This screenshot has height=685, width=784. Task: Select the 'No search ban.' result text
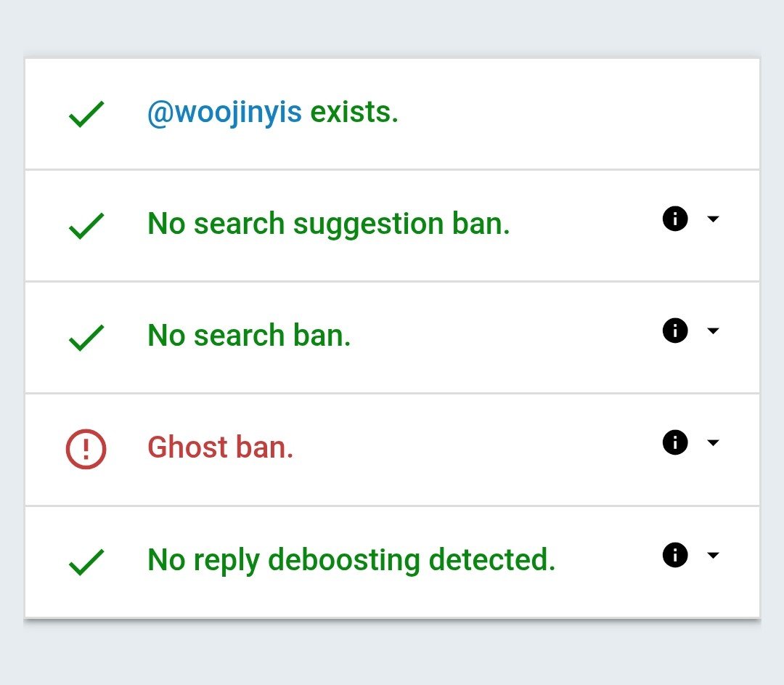coord(249,336)
